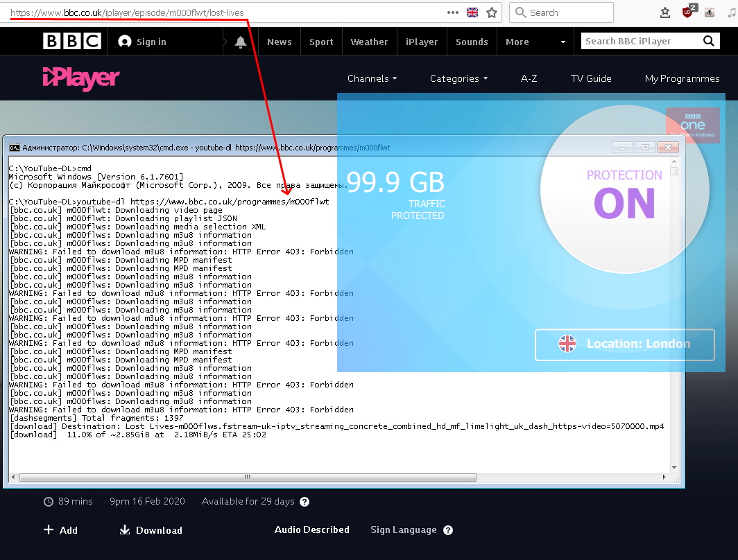This screenshot has height=560, width=738.
Task: Open page actions three-dot menu
Action: 453,12
